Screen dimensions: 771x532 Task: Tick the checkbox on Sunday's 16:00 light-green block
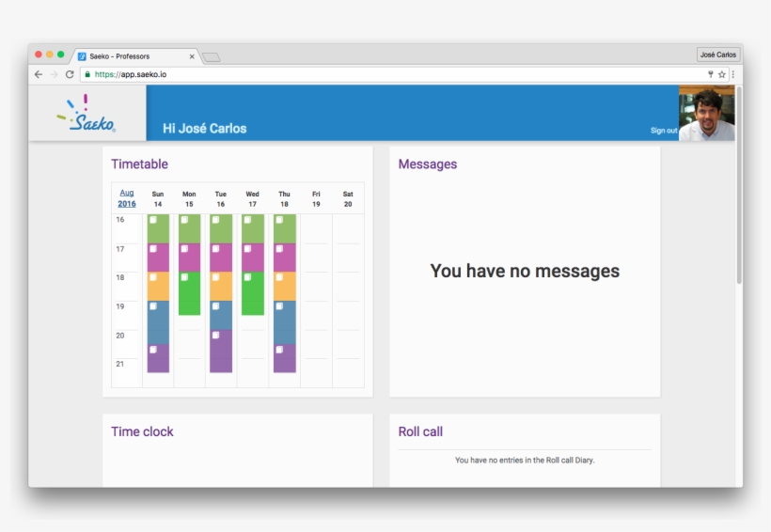point(153,220)
